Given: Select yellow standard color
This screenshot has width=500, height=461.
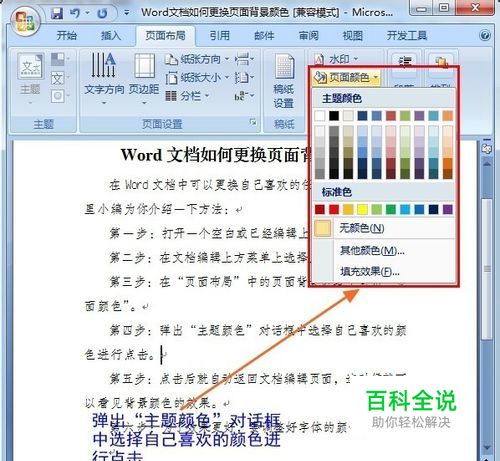Looking at the screenshot, I should (362, 209).
